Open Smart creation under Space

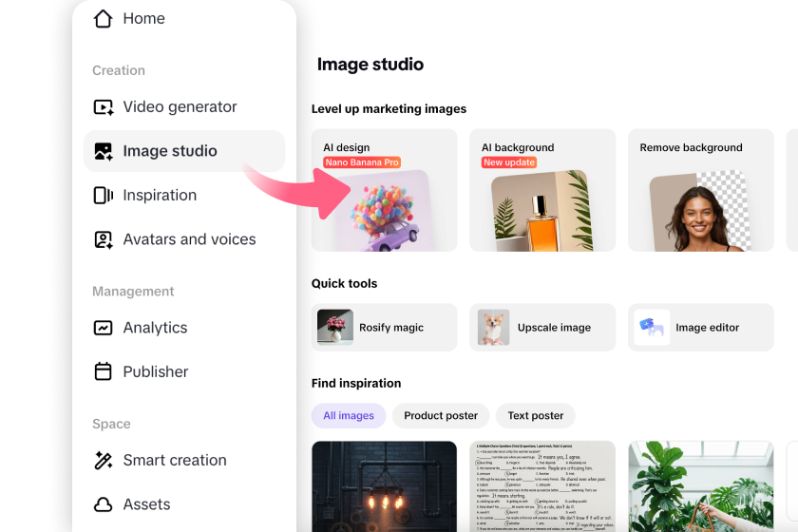pyautogui.click(x=175, y=460)
